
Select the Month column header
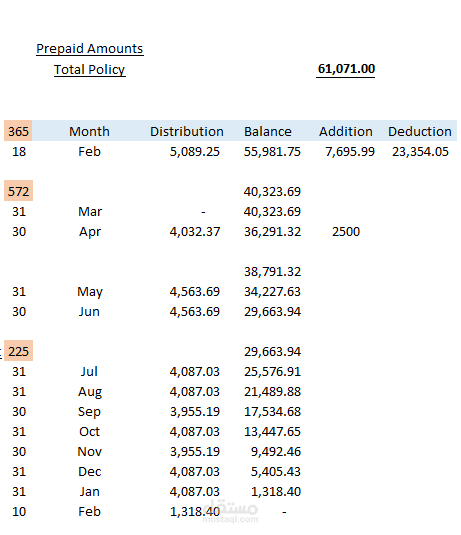coord(89,131)
